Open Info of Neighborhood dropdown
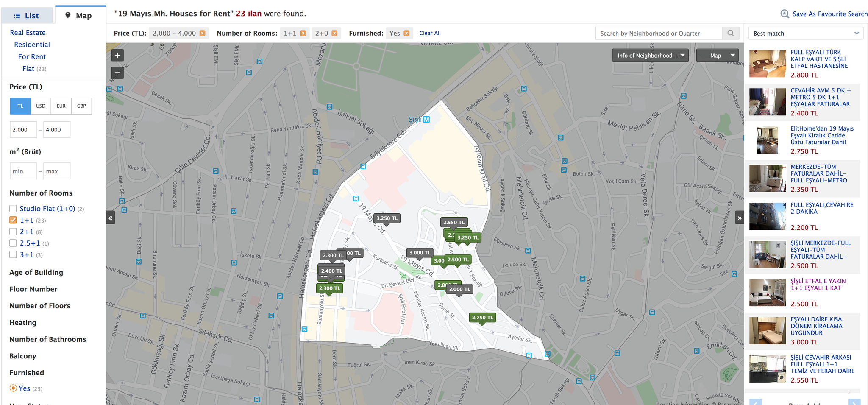 (x=650, y=56)
